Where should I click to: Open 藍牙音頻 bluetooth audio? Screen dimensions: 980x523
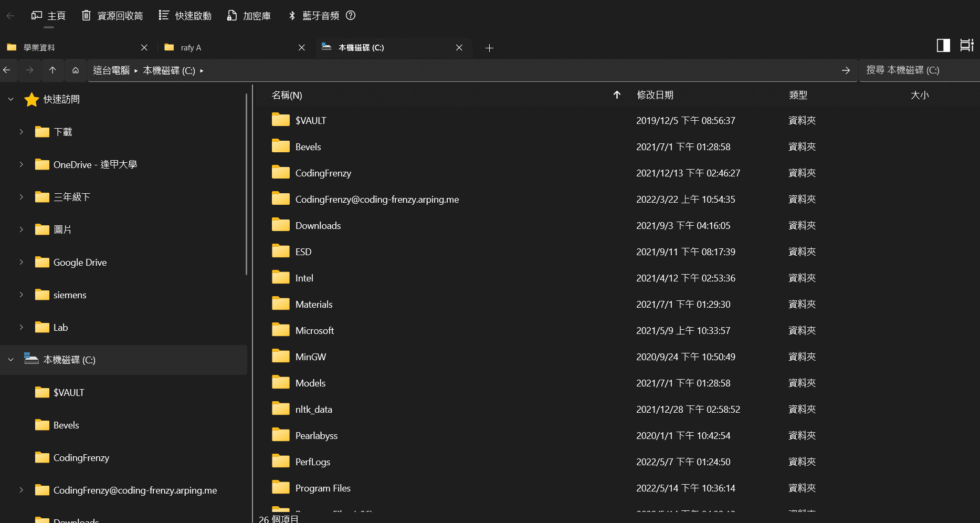pos(314,16)
